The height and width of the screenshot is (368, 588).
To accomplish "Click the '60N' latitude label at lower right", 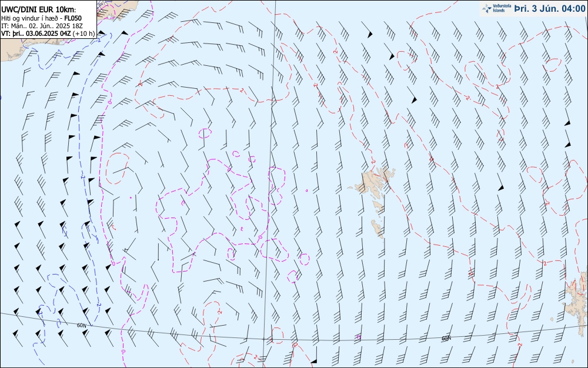I will (x=446, y=339).
